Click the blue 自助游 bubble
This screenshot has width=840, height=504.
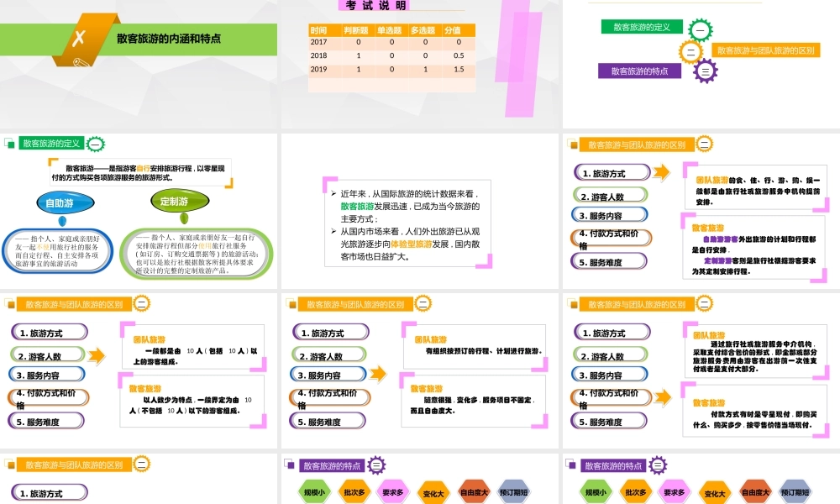(x=66, y=203)
